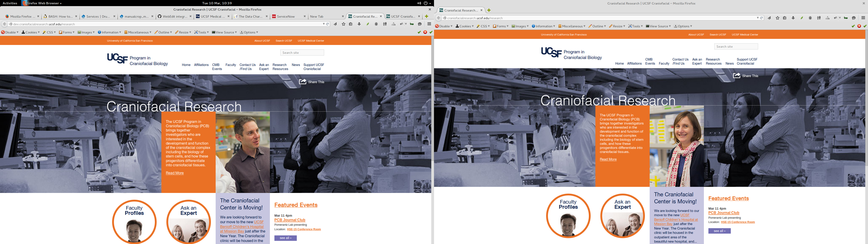This screenshot has height=244, width=868.
Task: Open Outline dropdown in right developer toolbar
Action: tap(597, 26)
